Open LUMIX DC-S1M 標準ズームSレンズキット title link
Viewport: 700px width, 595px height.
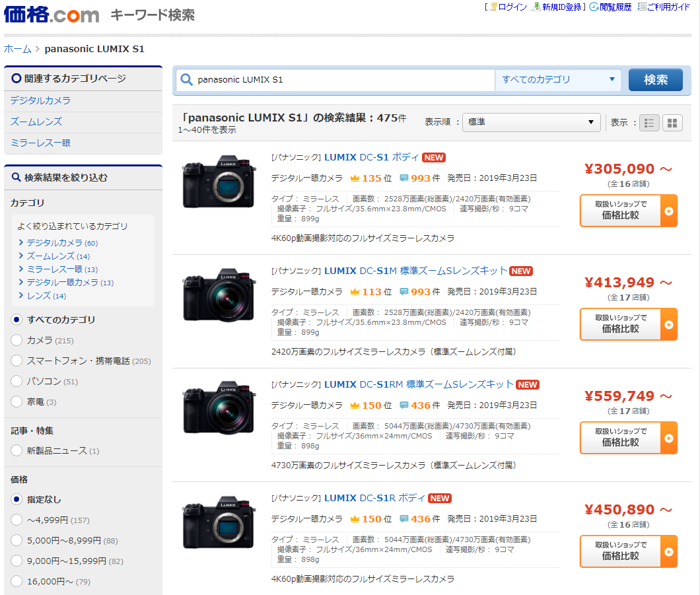(x=415, y=271)
